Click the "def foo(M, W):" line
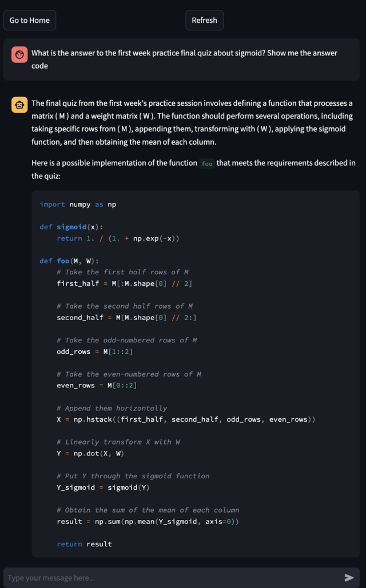The height and width of the screenshot is (588, 366). [69, 261]
